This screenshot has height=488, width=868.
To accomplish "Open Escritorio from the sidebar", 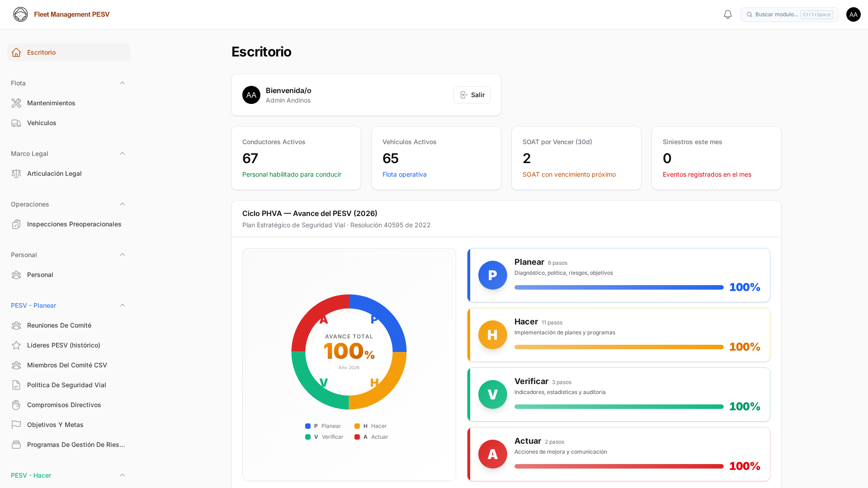I will click(69, 52).
